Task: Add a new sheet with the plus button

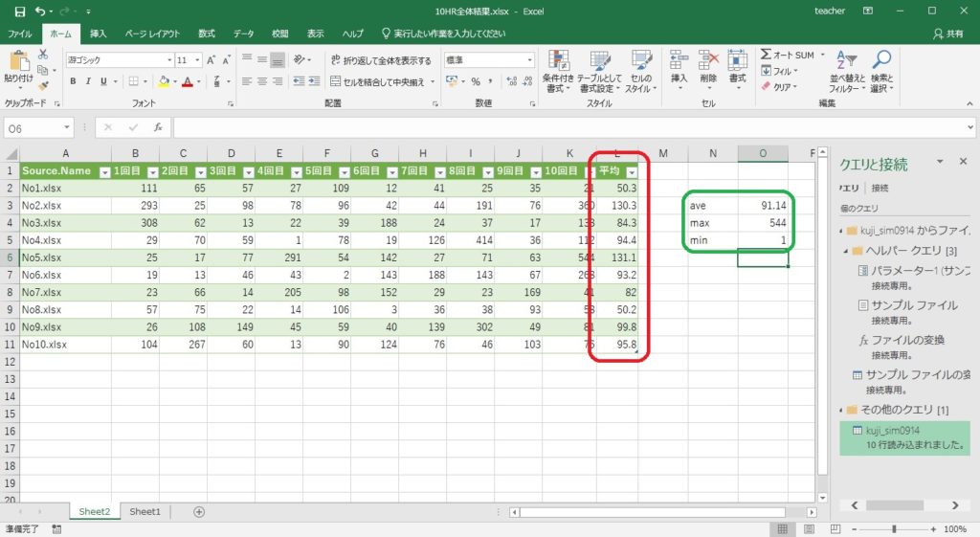Action: pos(199,512)
